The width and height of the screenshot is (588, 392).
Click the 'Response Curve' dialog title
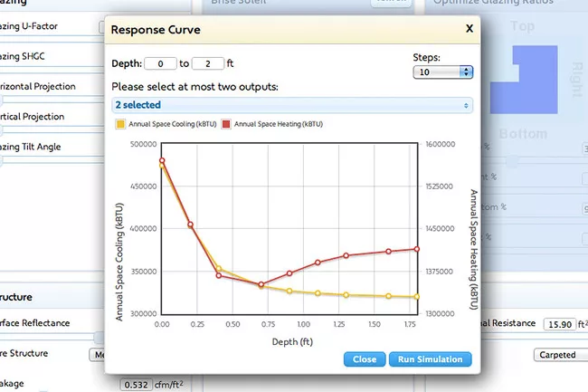(156, 30)
